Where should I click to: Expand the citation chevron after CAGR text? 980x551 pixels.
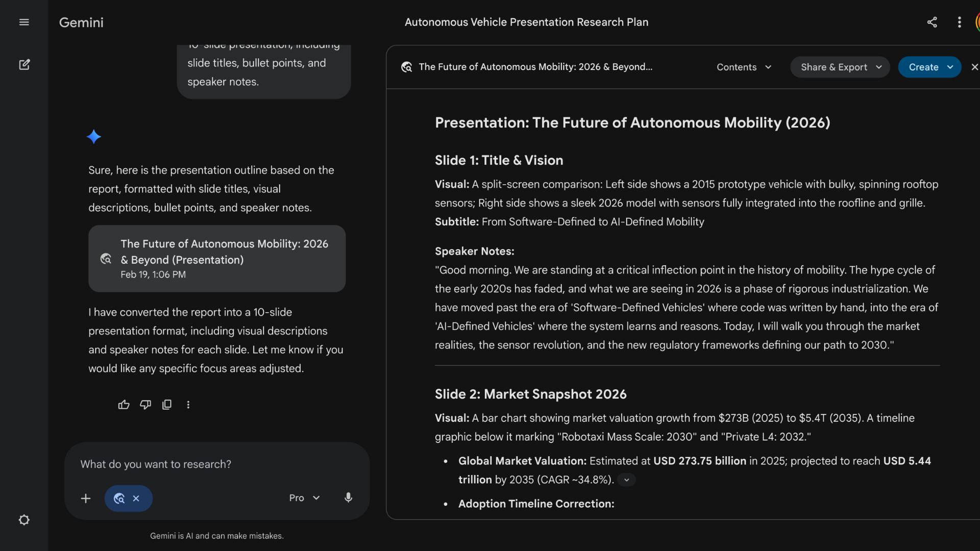[x=626, y=480]
